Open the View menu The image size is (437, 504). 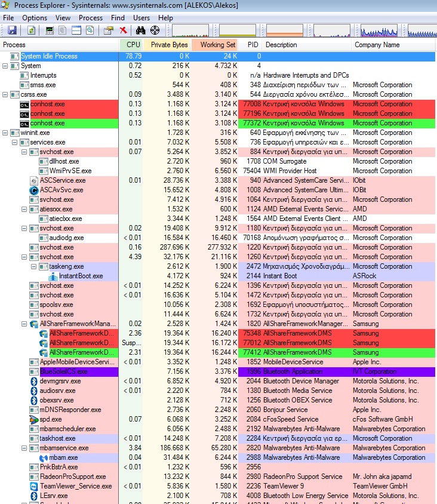pos(63,18)
